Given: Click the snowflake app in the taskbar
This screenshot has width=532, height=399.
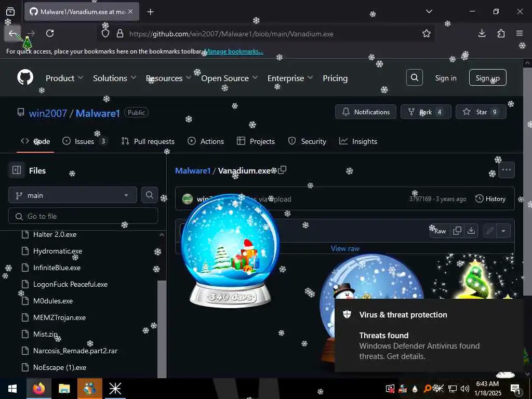Looking at the screenshot, I should pyautogui.click(x=115, y=389).
